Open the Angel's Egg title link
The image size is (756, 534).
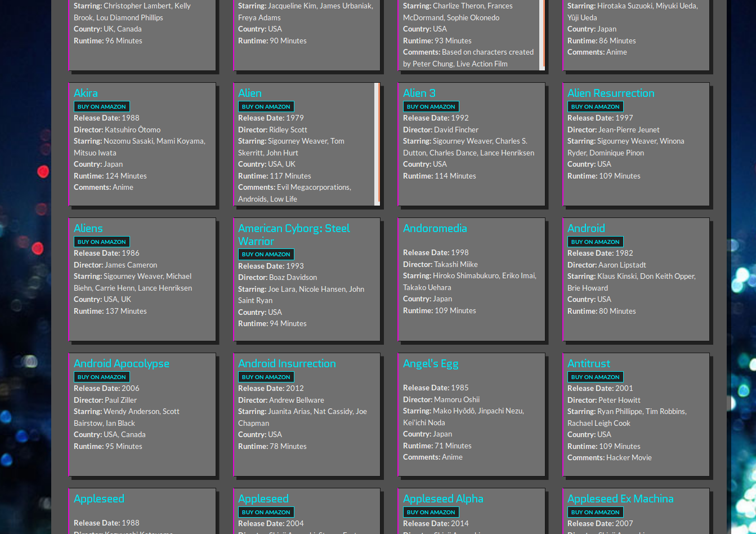(431, 363)
